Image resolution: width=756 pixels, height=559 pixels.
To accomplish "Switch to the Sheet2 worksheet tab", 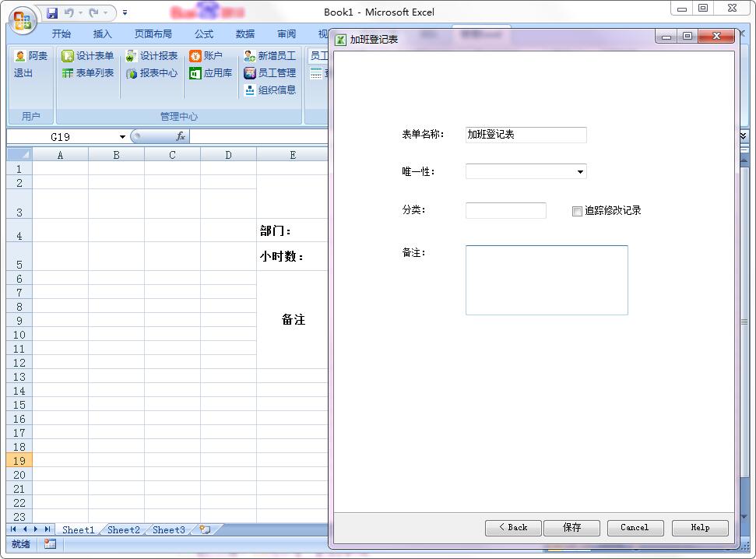I will [123, 530].
